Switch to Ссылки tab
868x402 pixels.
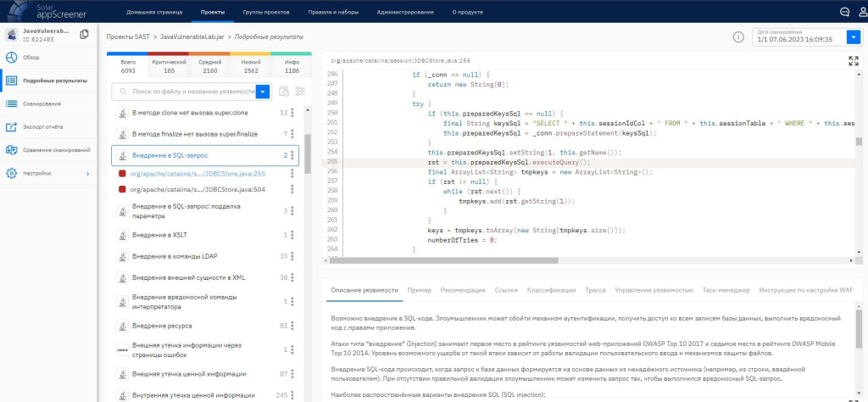[x=506, y=290]
